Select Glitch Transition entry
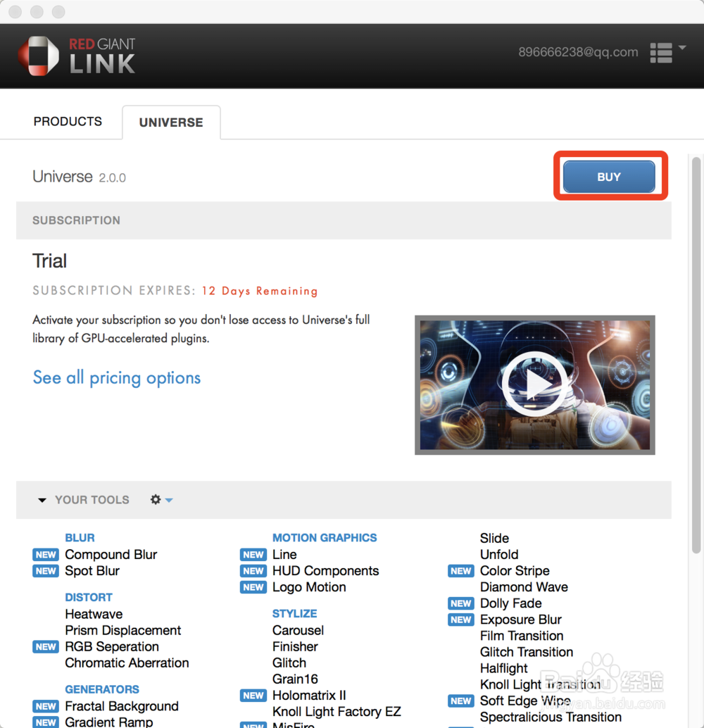This screenshot has width=704, height=728. pos(527,652)
